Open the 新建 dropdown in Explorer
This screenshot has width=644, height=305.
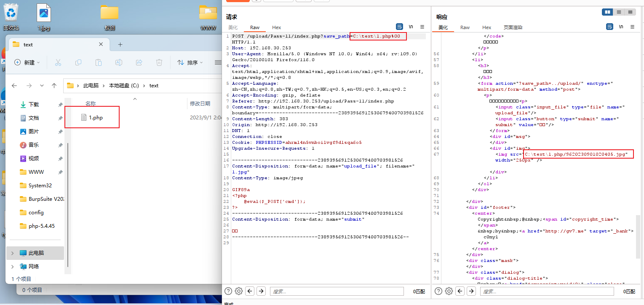tap(27, 62)
